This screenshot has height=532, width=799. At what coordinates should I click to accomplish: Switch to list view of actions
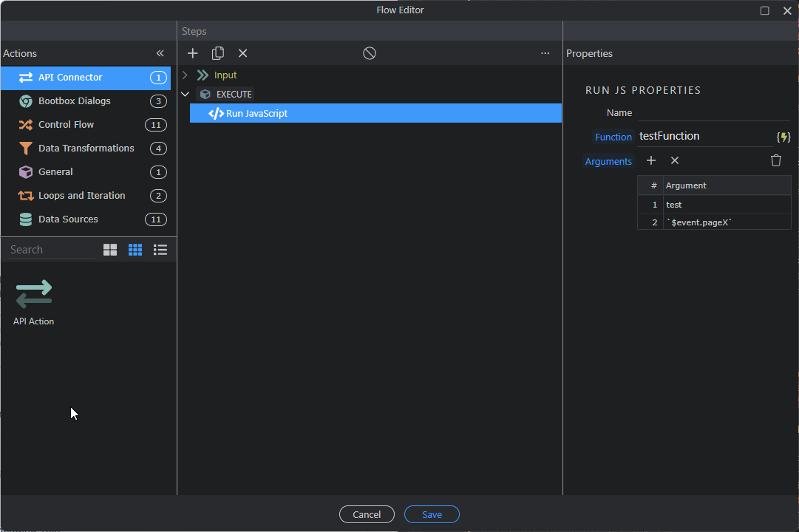point(160,250)
